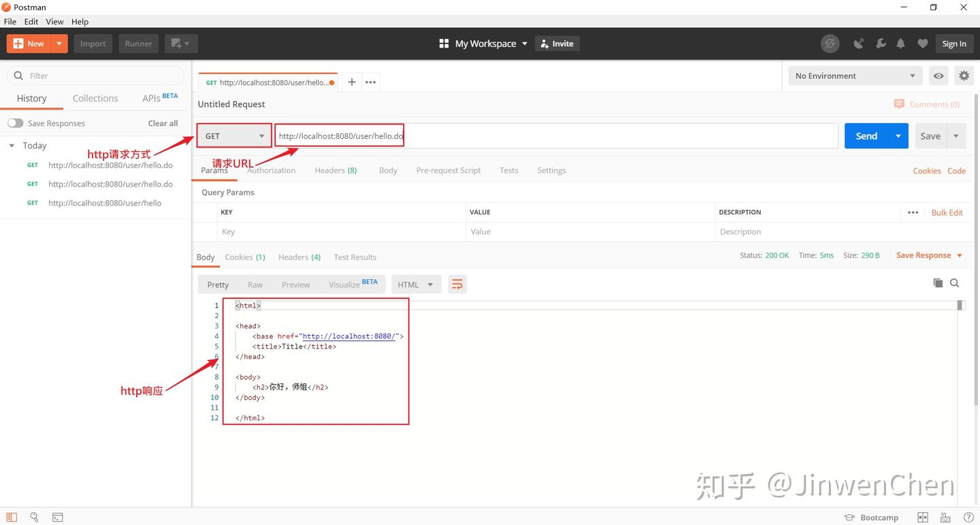Click the Search everything magnifier icon

coord(34,518)
